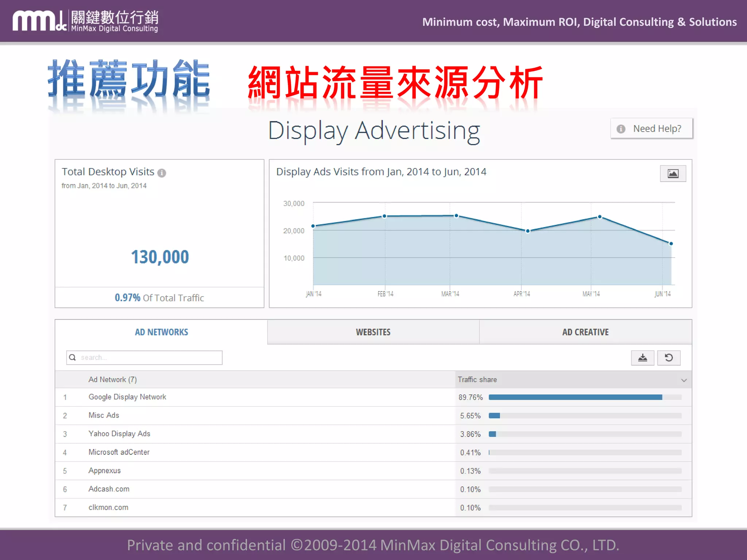Select the Appnexus row

(x=373, y=471)
